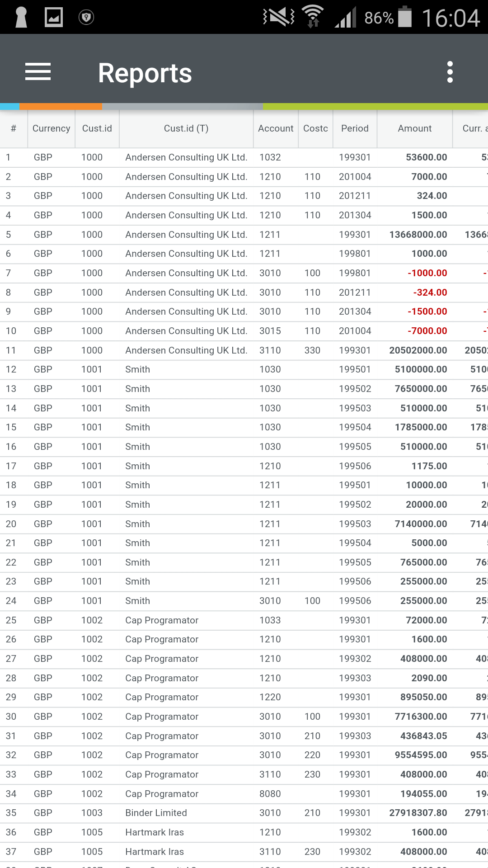Viewport: 488px width, 868px height.
Task: Tap the Wi-Fi status icon
Action: point(313,17)
